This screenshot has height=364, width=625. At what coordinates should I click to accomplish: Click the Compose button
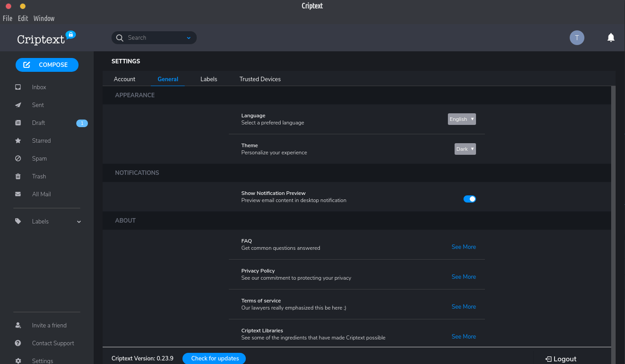[47, 65]
